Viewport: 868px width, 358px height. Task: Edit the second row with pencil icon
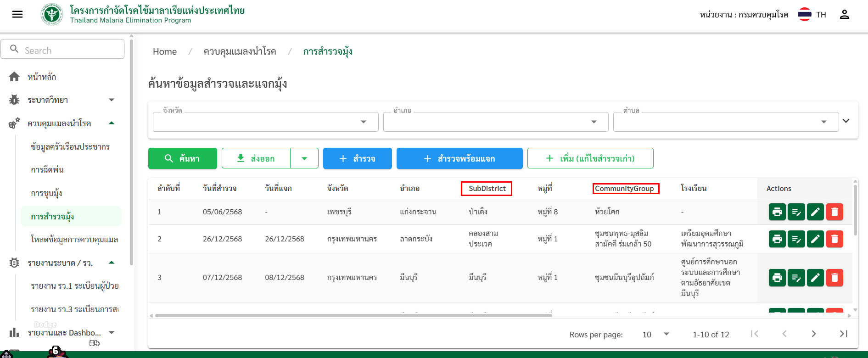point(815,239)
